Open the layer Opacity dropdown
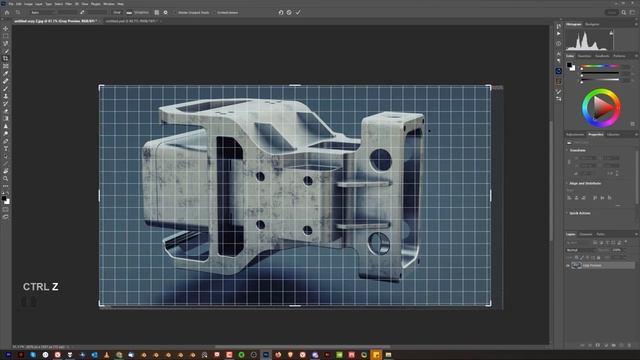The width and height of the screenshot is (640, 360). pos(617,250)
